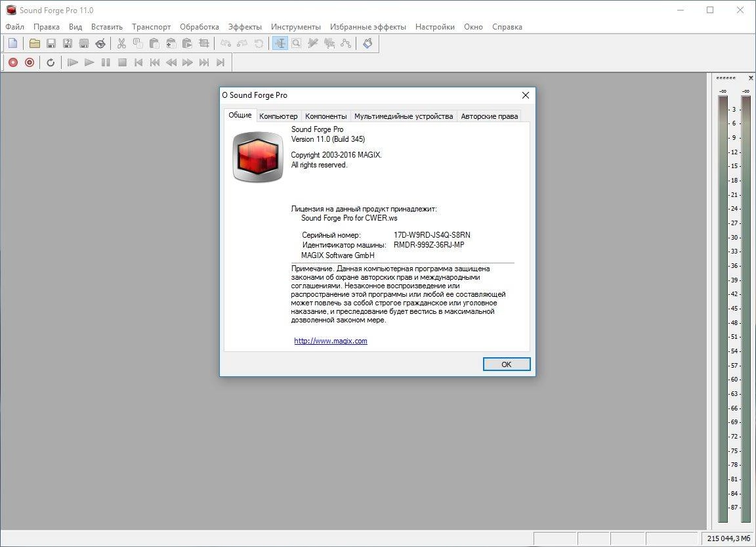756x547 pixels.
Task: Close the level meters panel
Action: click(751, 77)
